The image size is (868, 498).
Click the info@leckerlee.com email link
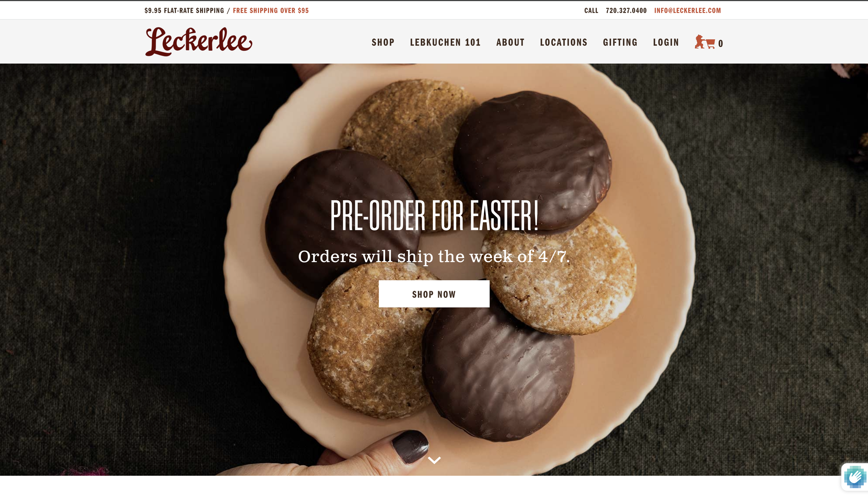(687, 10)
